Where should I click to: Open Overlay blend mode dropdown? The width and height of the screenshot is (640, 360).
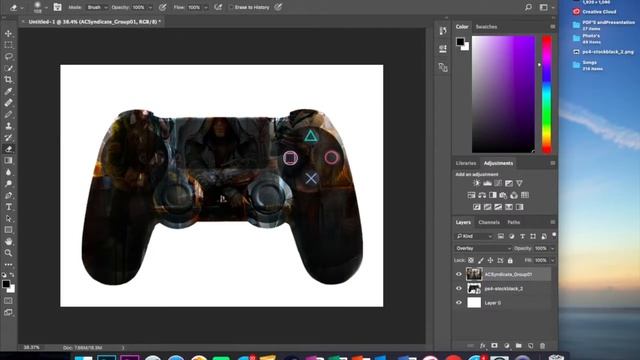tap(483, 248)
